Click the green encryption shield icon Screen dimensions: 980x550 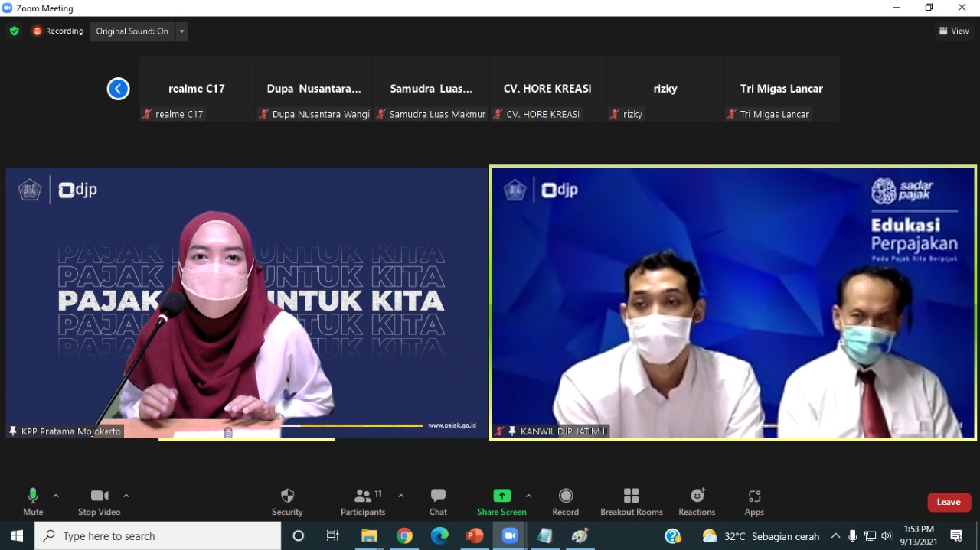coord(14,31)
